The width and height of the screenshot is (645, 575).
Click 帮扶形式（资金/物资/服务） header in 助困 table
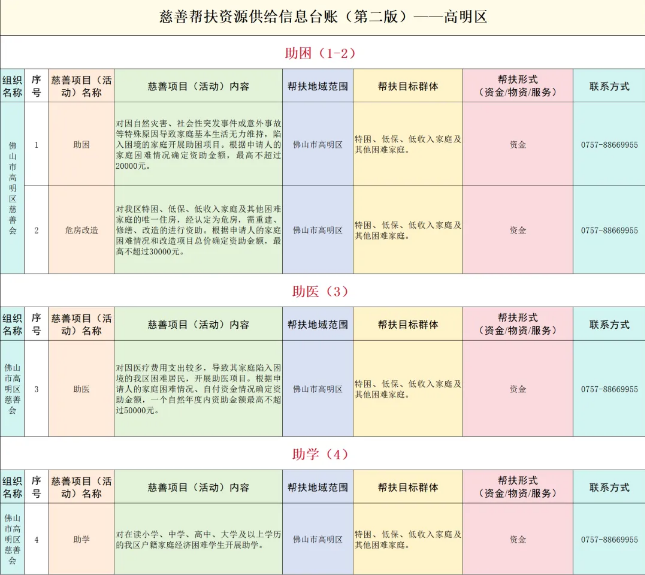[x=518, y=86]
